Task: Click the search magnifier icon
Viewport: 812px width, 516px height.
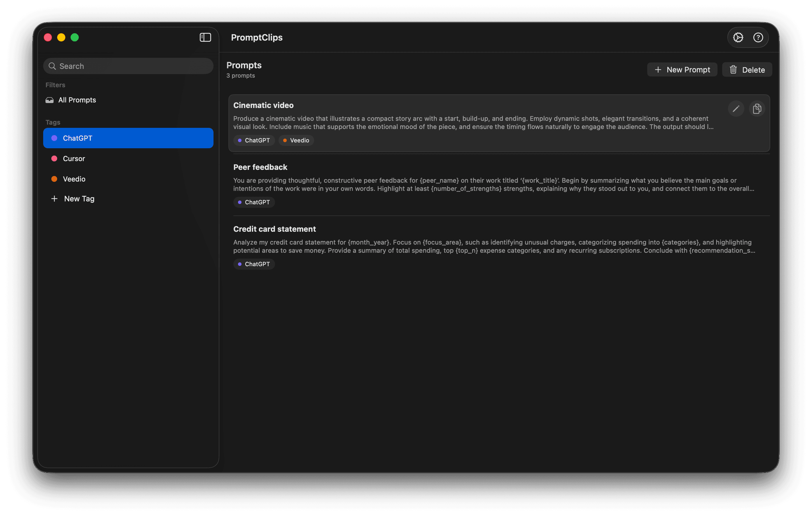Action: click(x=52, y=66)
